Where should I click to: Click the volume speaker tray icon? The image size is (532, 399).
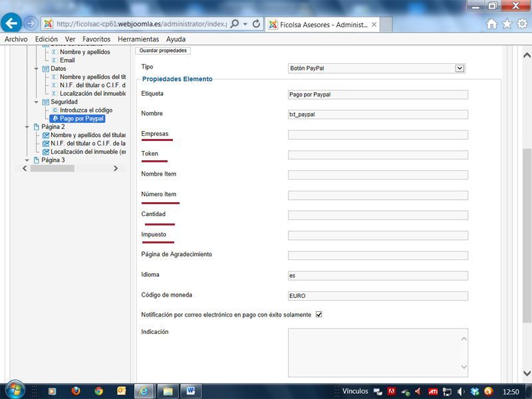pos(461,392)
